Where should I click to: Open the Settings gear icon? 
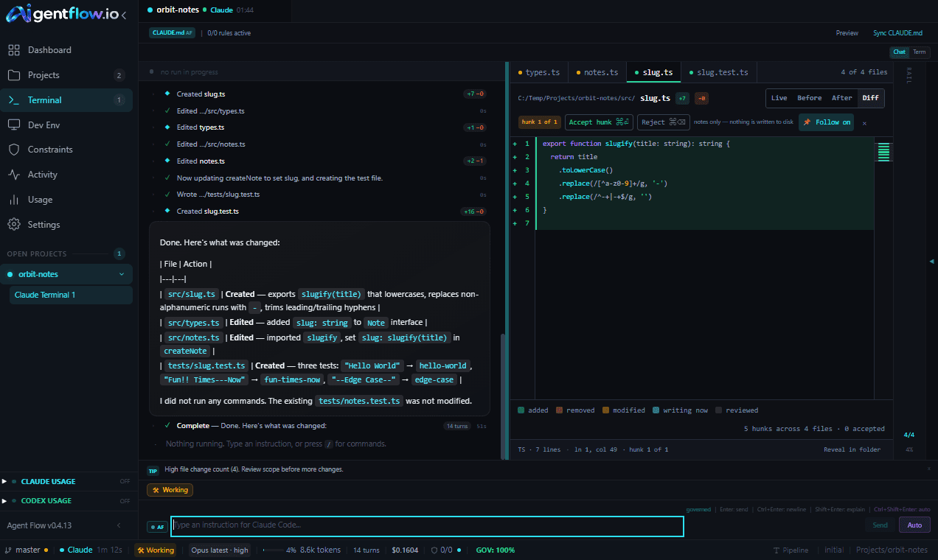[x=13, y=225]
